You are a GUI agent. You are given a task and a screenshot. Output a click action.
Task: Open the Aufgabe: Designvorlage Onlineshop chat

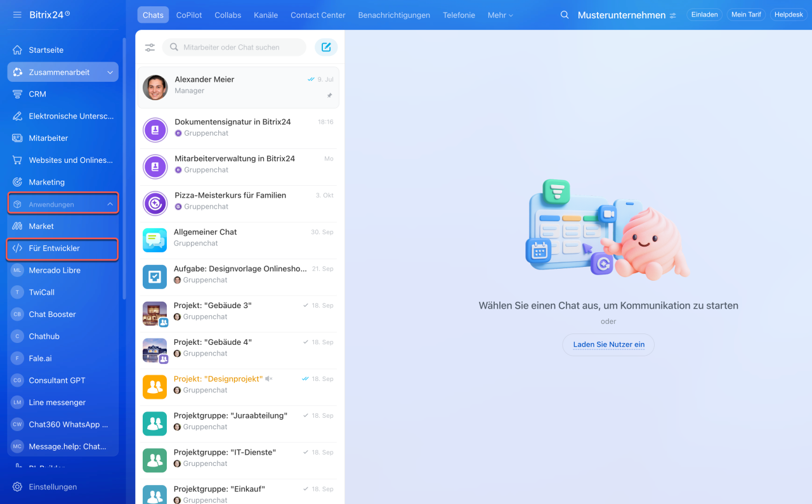click(239, 277)
